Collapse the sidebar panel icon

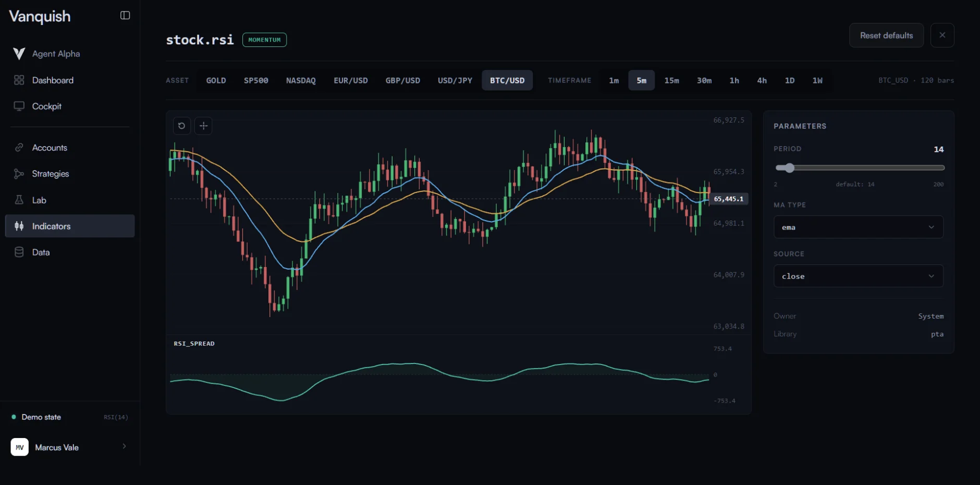pos(125,16)
